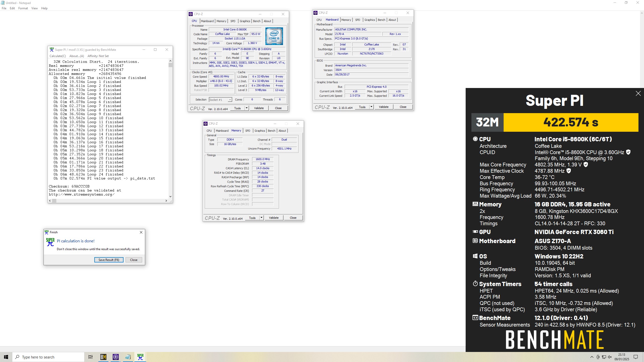Screen dimensions: 644x362
Task: Open Notepad Format menu
Action: [23, 8]
